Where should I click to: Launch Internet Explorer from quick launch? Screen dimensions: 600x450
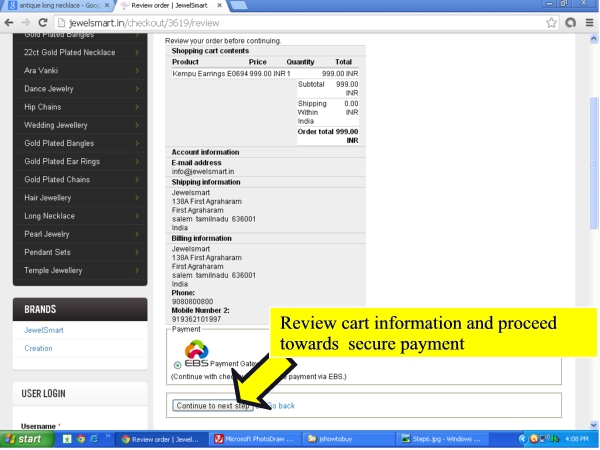click(x=94, y=439)
